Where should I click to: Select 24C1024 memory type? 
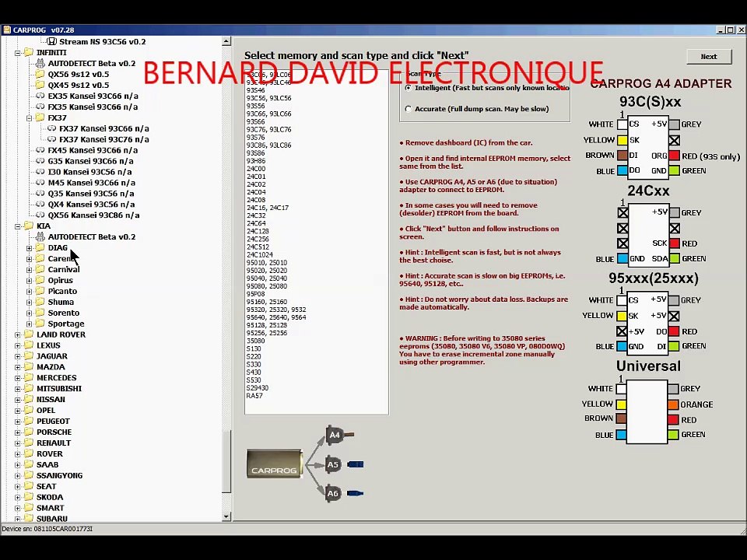click(x=260, y=255)
